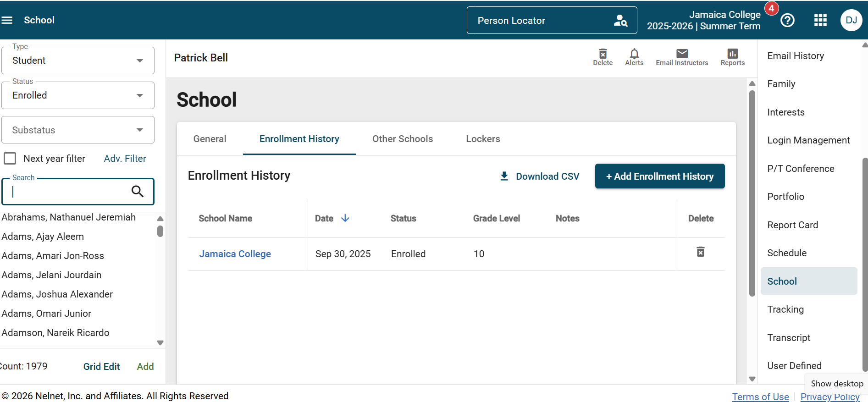Click the Jamaica College 2025-2026 term selector
The image size is (868, 402).
pyautogui.click(x=703, y=20)
